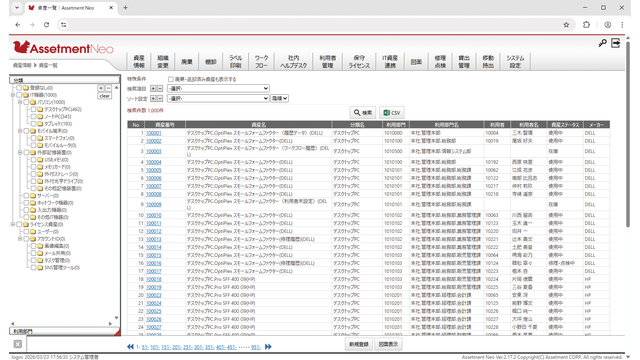The width and height of the screenshot is (640, 360).
Task: Check the パソコン(1000) tree checkbox
Action: 26,102
